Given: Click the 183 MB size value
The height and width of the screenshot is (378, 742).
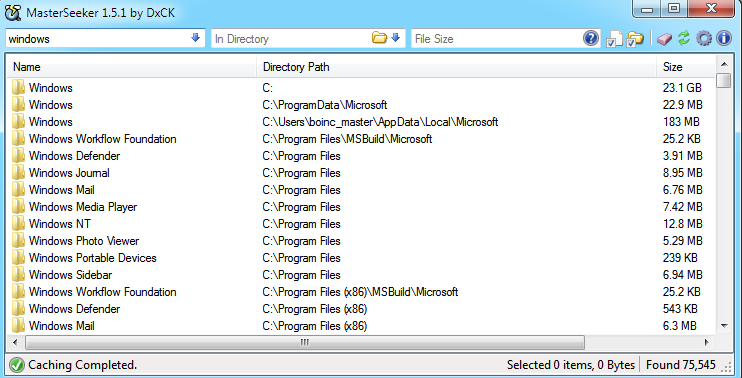Looking at the screenshot, I should (x=681, y=122).
